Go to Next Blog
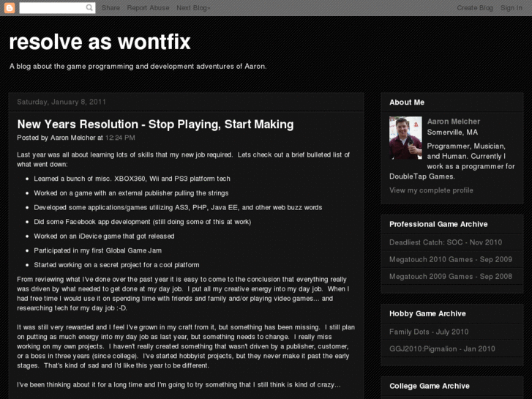The height and width of the screenshot is (399, 532). tap(193, 8)
